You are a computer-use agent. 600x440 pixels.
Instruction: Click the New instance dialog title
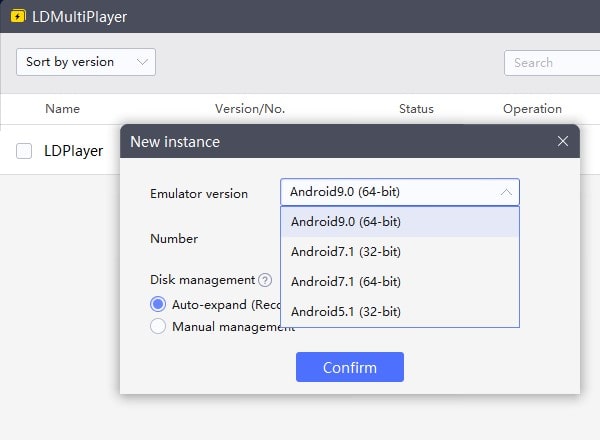coord(175,142)
